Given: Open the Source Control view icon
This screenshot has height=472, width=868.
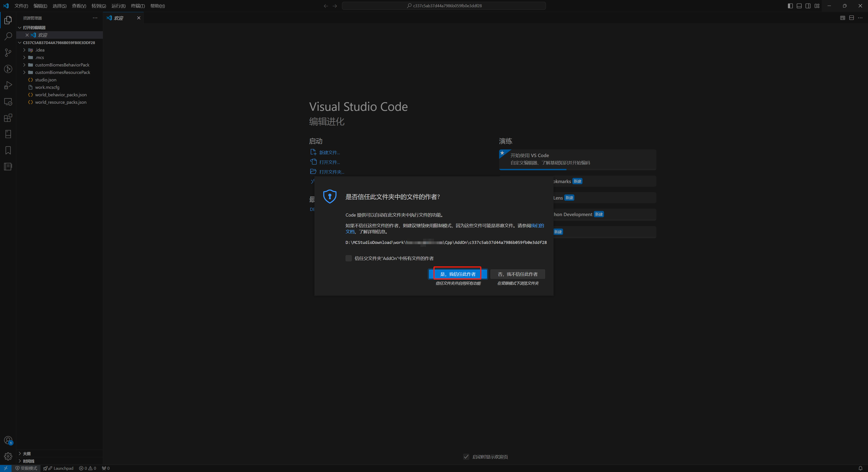Looking at the screenshot, I should (8, 52).
